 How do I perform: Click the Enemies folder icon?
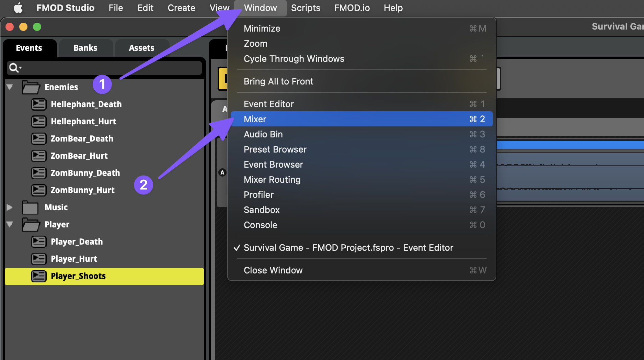click(x=31, y=87)
